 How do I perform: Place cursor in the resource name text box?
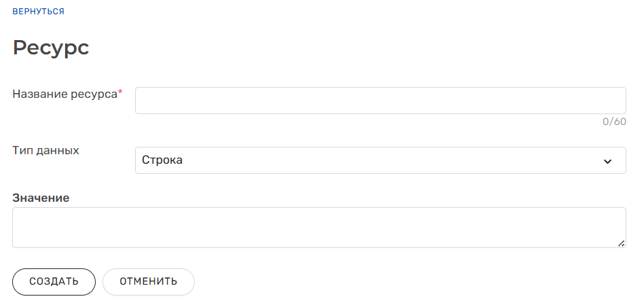click(x=380, y=101)
